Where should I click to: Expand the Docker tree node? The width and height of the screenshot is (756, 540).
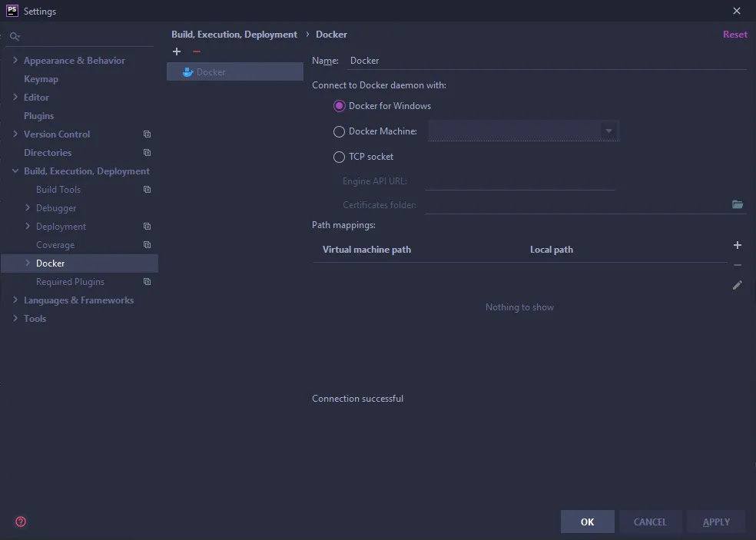coord(28,263)
